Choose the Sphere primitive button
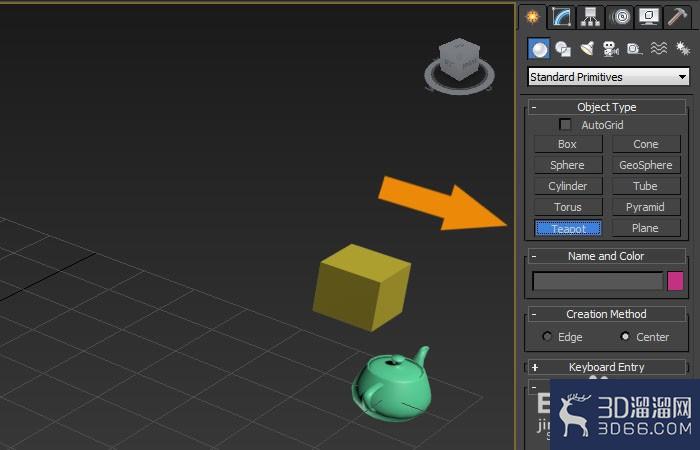Image resolution: width=700 pixels, height=450 pixels. pyautogui.click(x=568, y=165)
